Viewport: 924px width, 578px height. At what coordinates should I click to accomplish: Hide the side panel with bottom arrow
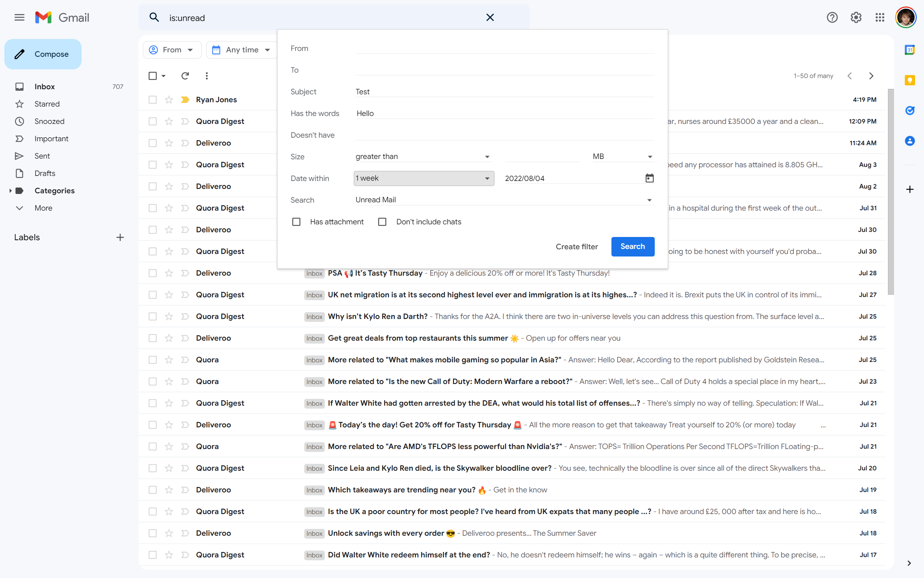(x=909, y=563)
